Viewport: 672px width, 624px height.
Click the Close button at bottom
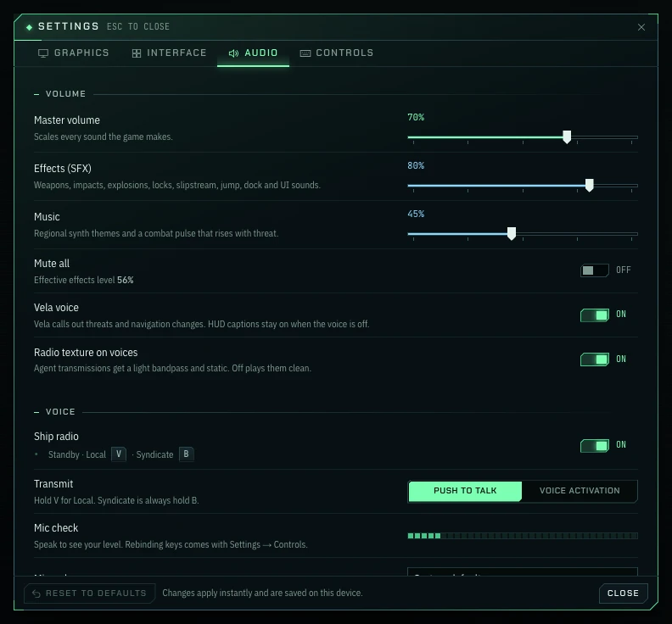click(x=623, y=593)
